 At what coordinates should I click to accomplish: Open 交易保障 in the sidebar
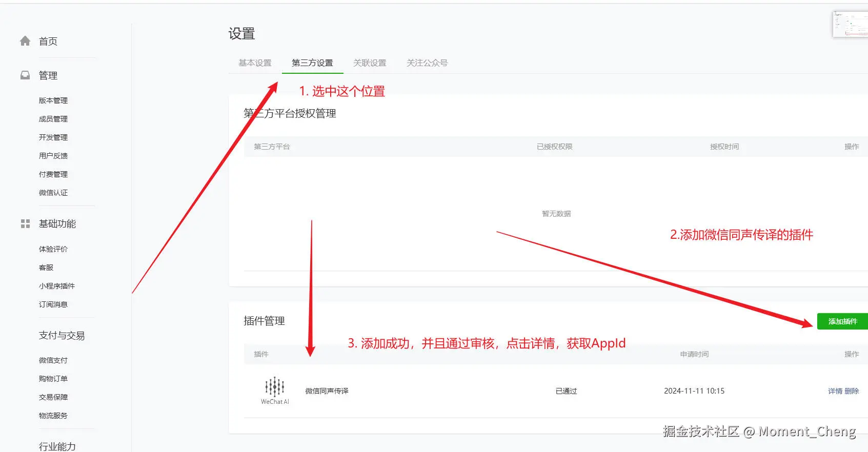[x=53, y=397]
